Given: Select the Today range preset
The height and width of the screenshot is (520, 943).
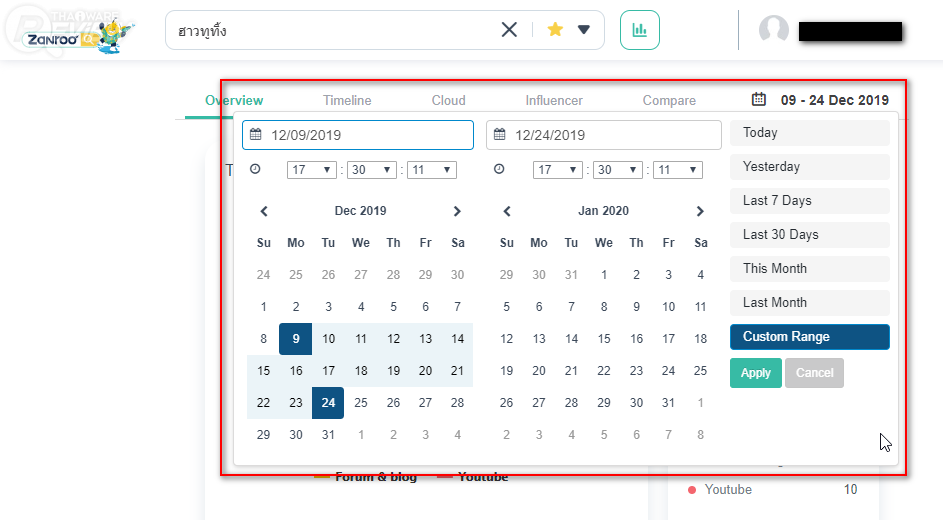Looking at the screenshot, I should (x=809, y=133).
